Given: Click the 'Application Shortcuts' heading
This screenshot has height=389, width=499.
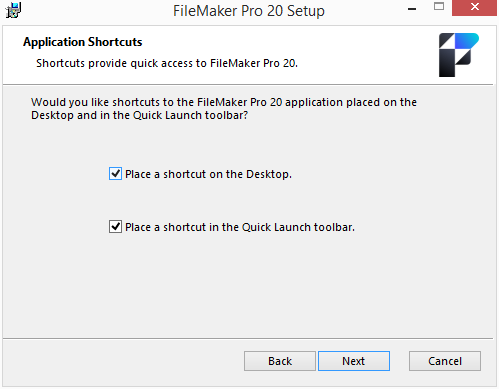Looking at the screenshot, I should coord(83,42).
